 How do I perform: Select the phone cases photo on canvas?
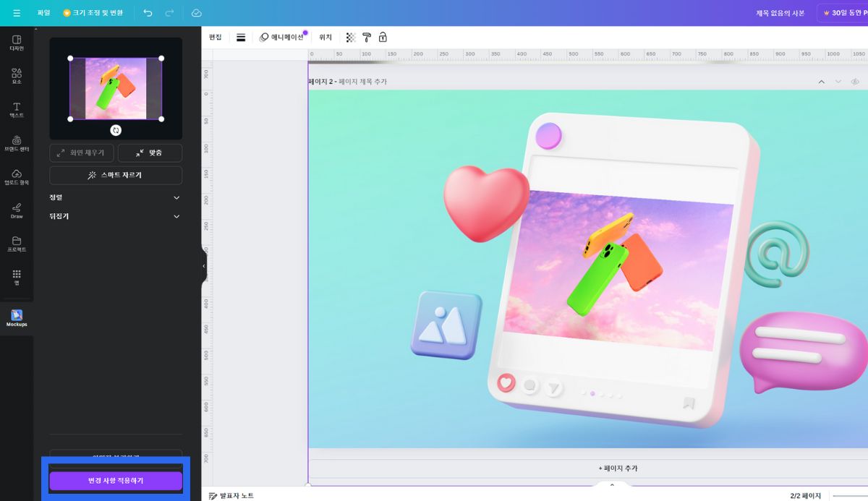point(619,269)
